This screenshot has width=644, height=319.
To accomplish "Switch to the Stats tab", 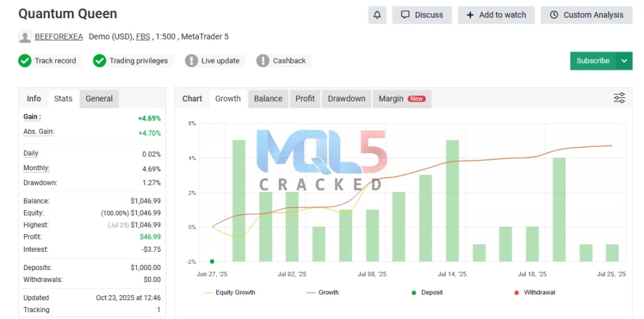I will click(63, 99).
